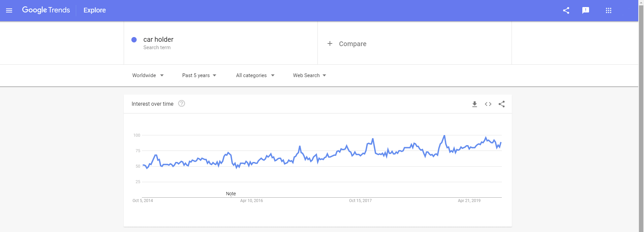
Task: Download the Interest over time data
Action: [474, 104]
